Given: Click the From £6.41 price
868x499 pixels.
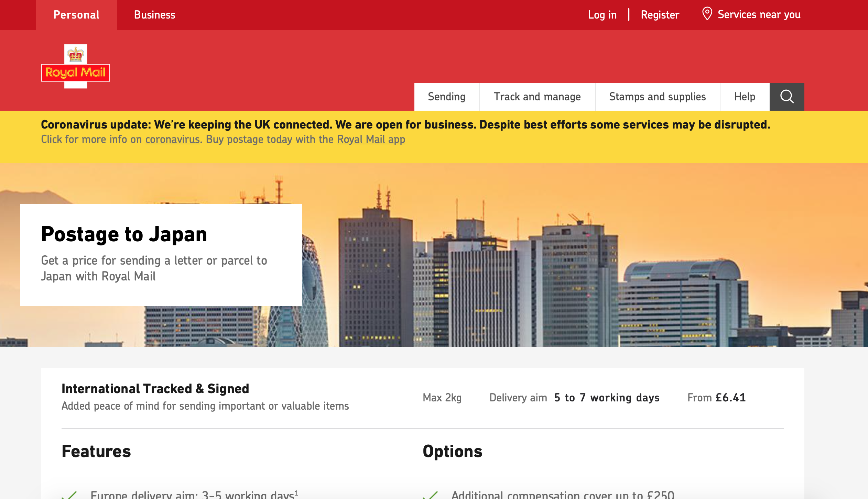Looking at the screenshot, I should point(717,398).
